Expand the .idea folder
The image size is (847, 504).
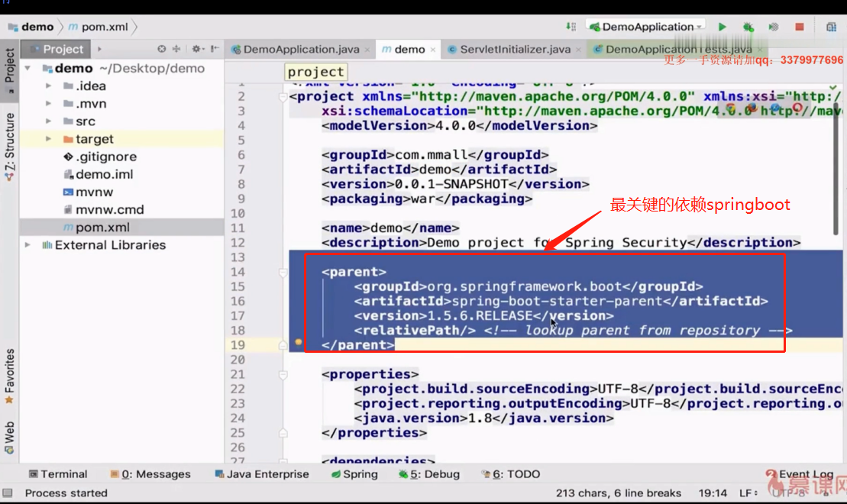point(48,86)
